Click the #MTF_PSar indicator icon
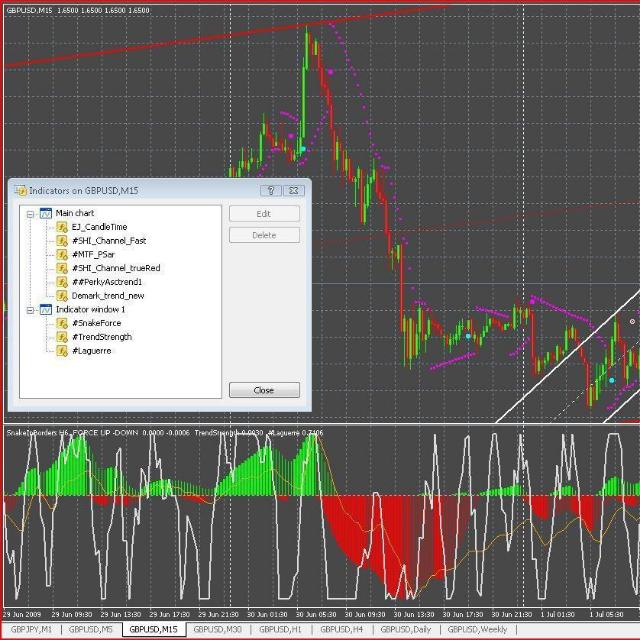 click(62, 254)
